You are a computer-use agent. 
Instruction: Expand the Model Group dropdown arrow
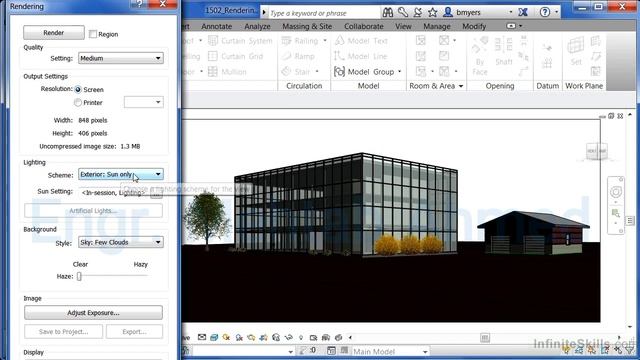[x=400, y=72]
